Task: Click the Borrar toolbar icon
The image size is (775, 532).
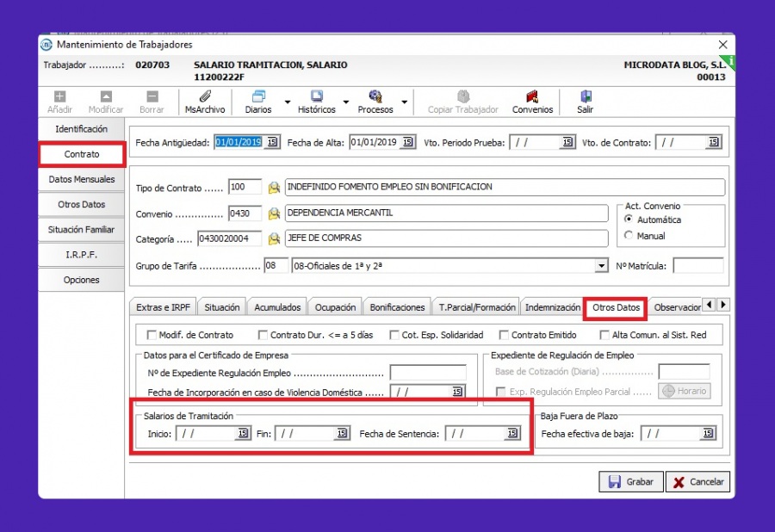Action: (152, 96)
